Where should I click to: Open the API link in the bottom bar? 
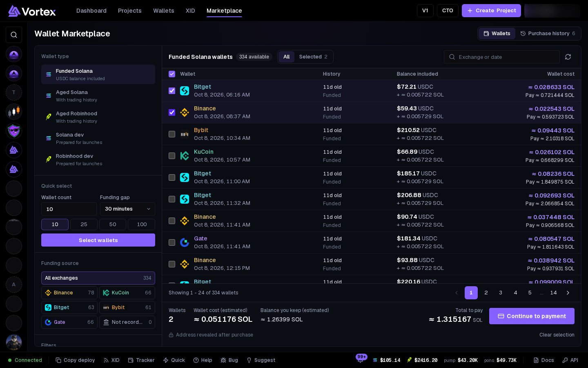[570, 360]
